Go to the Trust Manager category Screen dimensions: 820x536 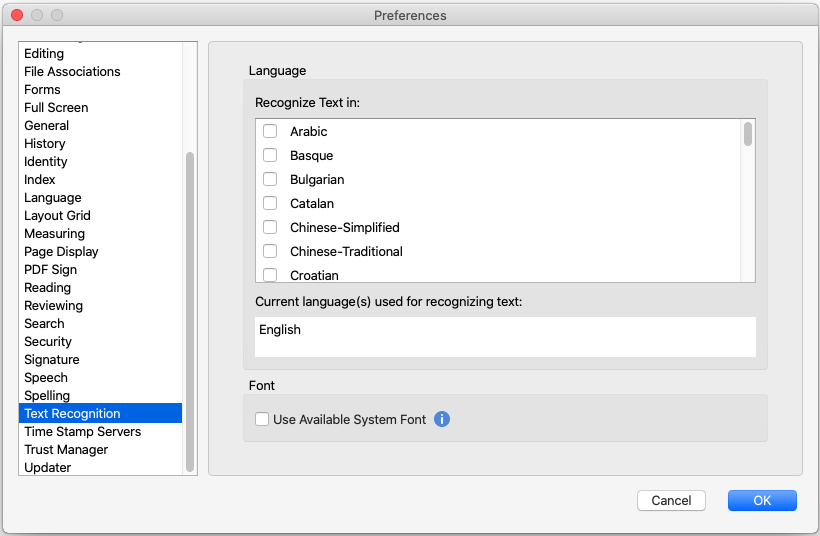66,449
